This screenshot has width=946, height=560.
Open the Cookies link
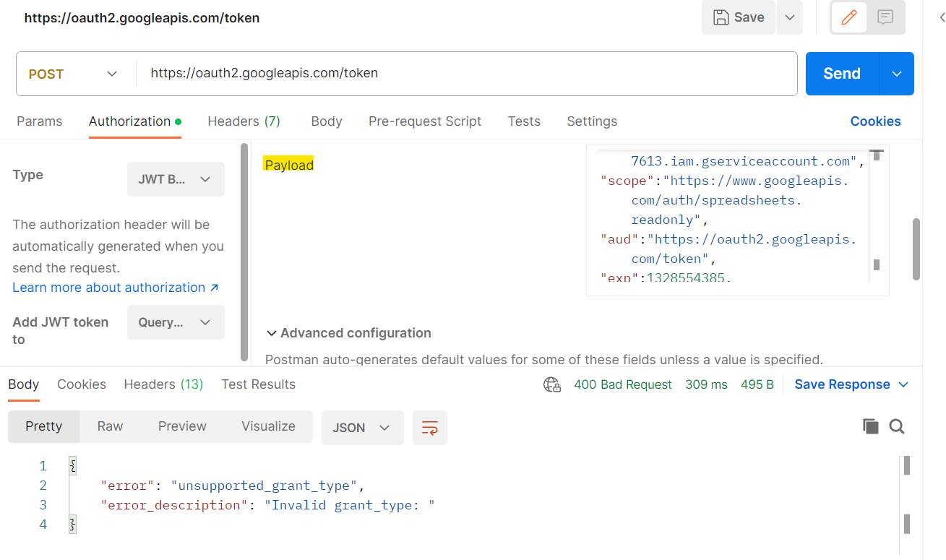(875, 121)
